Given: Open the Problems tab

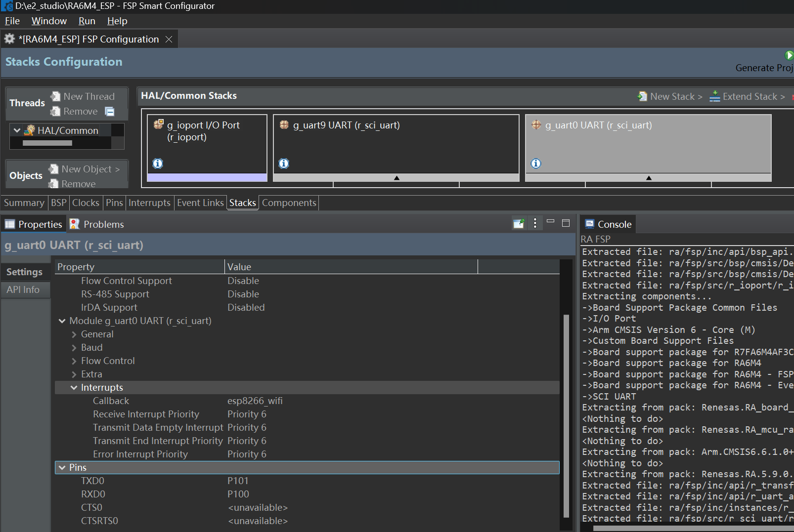Looking at the screenshot, I should [97, 224].
